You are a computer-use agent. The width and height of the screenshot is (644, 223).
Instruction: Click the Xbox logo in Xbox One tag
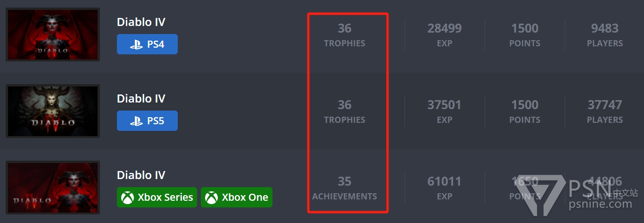[x=212, y=197]
